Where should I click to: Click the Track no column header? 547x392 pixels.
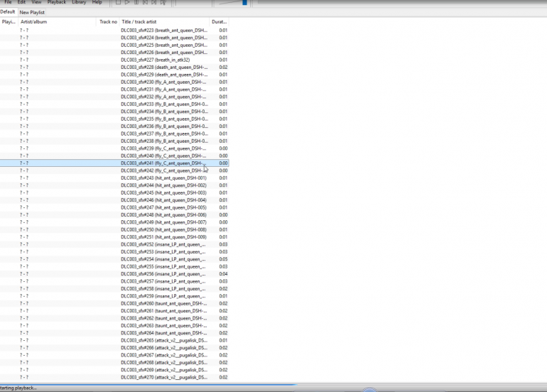(108, 22)
